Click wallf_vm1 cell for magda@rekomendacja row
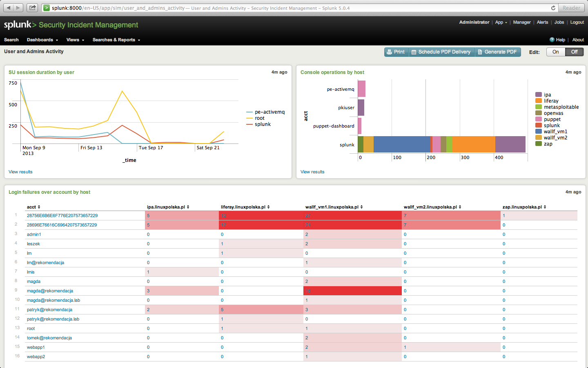 coord(352,291)
